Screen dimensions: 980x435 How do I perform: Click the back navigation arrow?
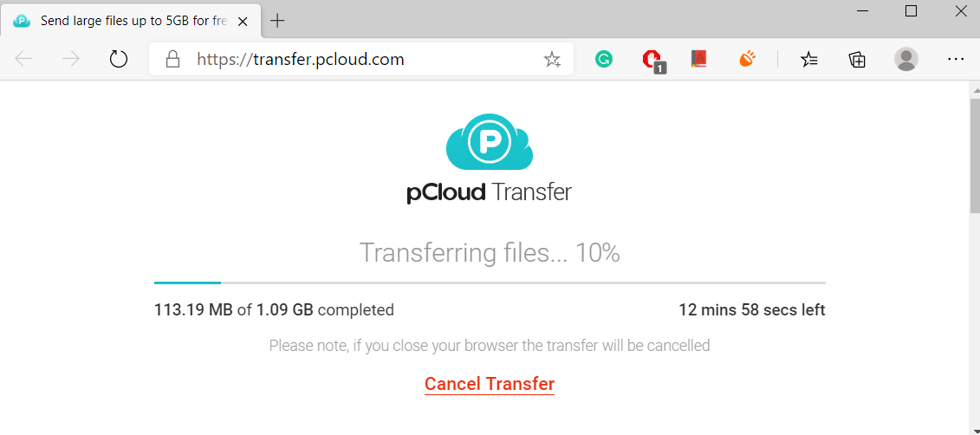coord(23,60)
